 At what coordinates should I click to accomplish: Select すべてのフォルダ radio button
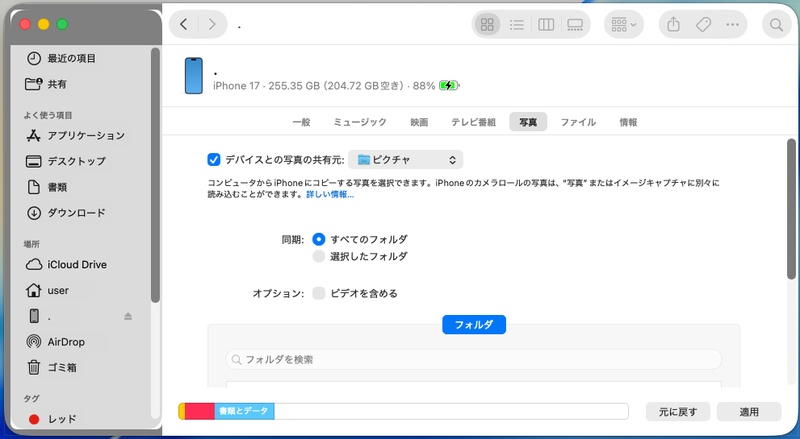[319, 239]
